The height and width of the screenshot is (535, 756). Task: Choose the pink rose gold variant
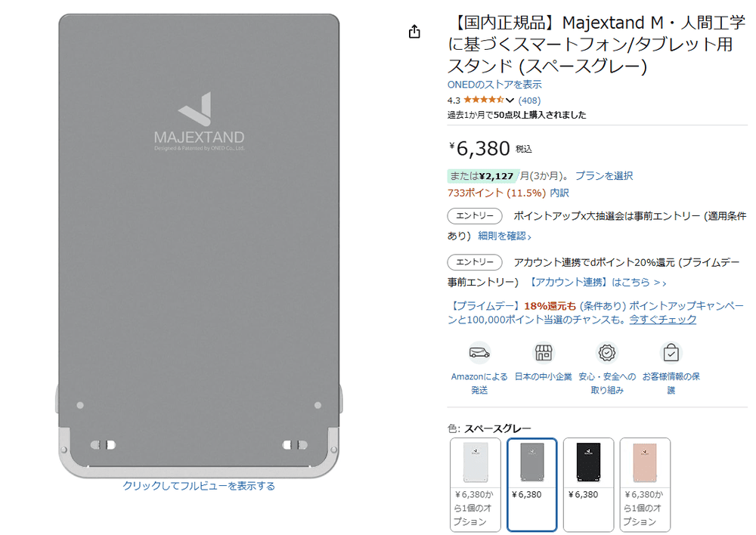[x=645, y=484]
